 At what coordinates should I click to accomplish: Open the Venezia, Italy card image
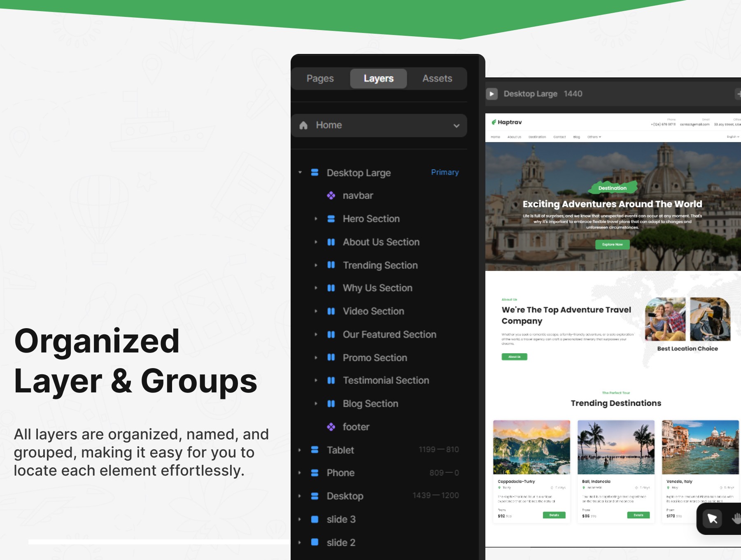tap(700, 447)
